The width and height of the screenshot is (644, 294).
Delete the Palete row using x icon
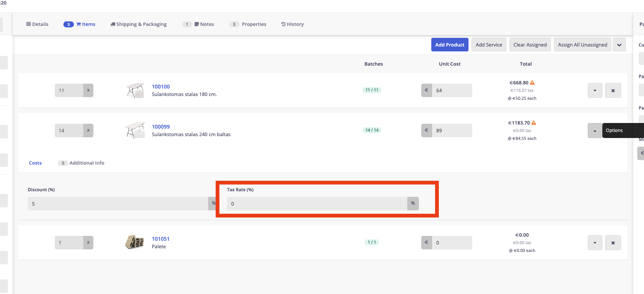coord(612,243)
